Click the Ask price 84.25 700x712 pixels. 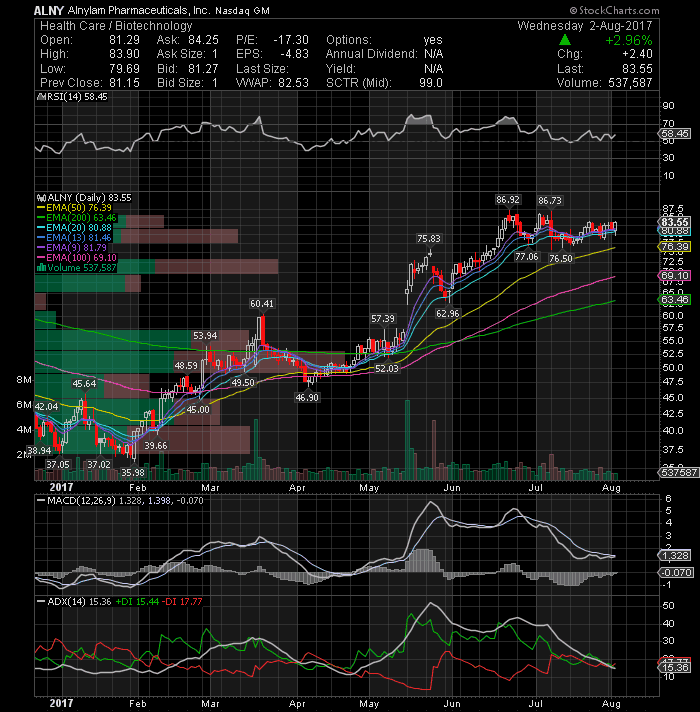tap(203, 40)
